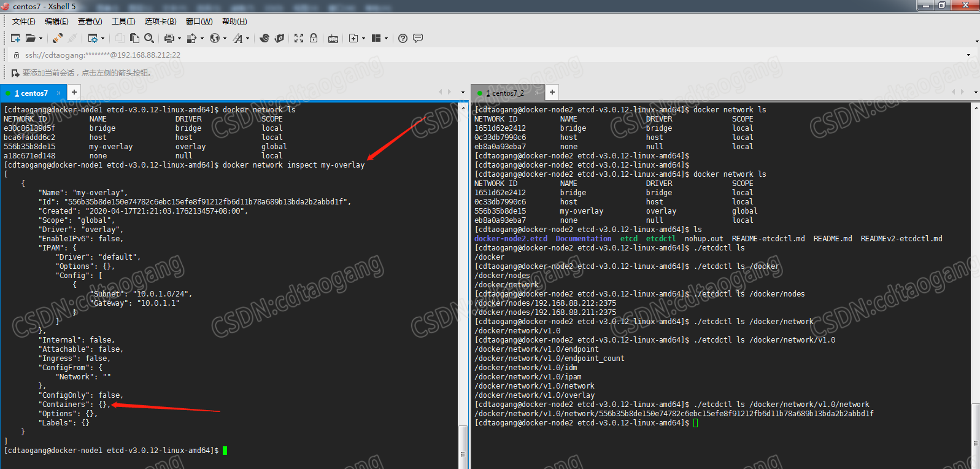This screenshot has height=469, width=980.
Task: Add new tab beside centos7_2 tab
Action: tap(552, 92)
